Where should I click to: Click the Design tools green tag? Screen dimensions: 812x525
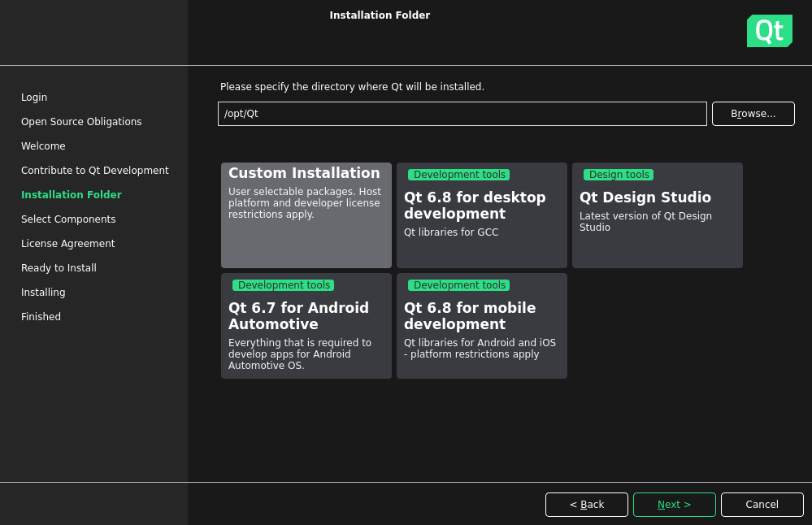(x=619, y=175)
